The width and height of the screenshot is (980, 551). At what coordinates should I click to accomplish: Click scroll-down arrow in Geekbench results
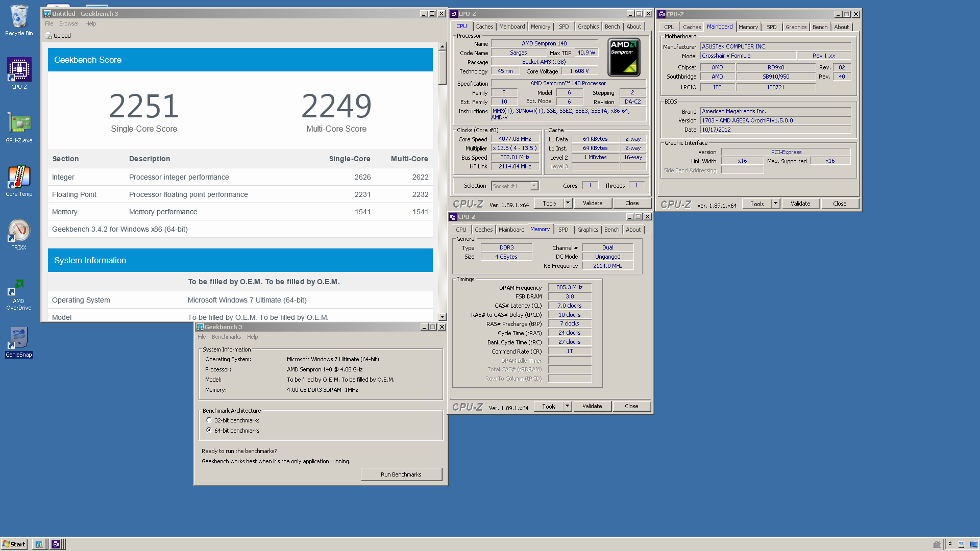443,317
